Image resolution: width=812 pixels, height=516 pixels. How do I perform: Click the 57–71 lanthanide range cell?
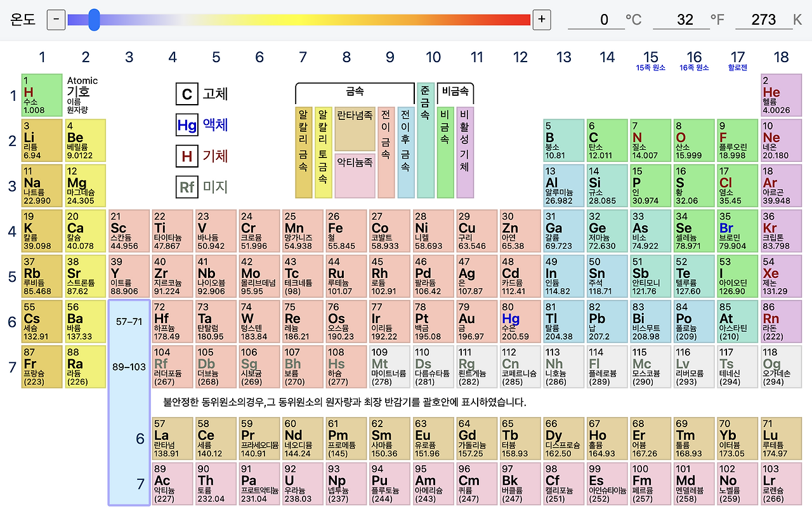(x=129, y=322)
